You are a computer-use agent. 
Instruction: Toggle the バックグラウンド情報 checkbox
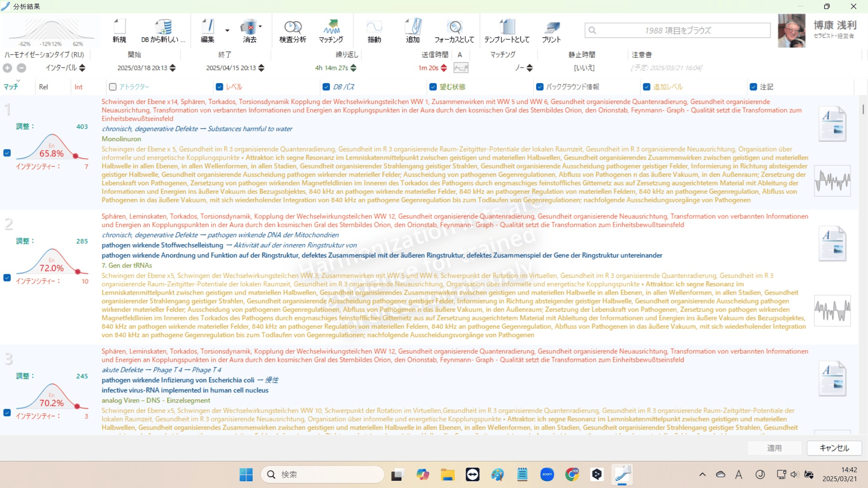click(539, 87)
